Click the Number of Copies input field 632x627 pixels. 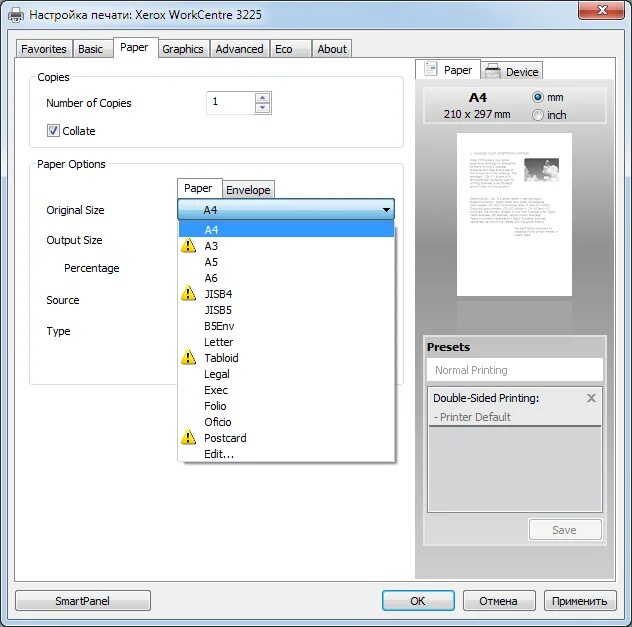pos(231,103)
